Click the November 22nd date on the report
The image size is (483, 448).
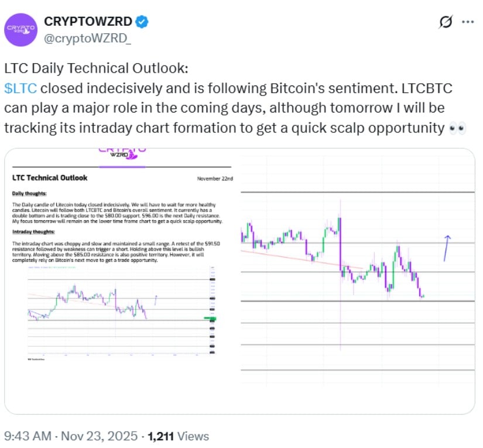(x=215, y=179)
